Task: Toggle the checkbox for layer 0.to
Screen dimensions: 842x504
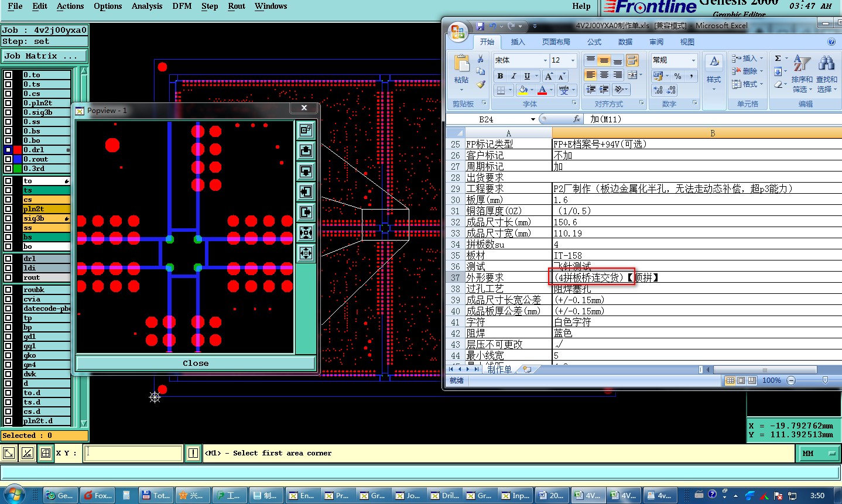Action: (x=8, y=75)
